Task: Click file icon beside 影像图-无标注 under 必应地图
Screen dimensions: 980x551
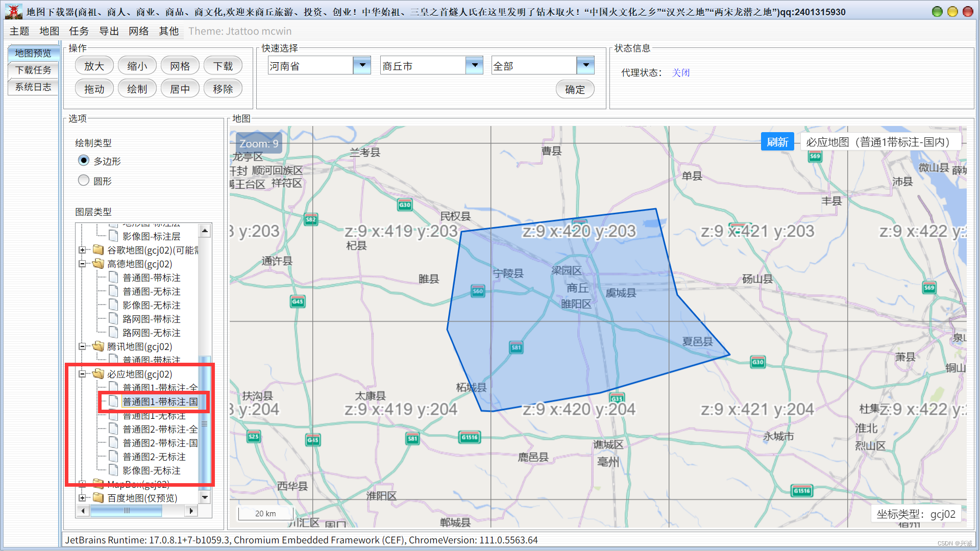Action: click(x=114, y=470)
